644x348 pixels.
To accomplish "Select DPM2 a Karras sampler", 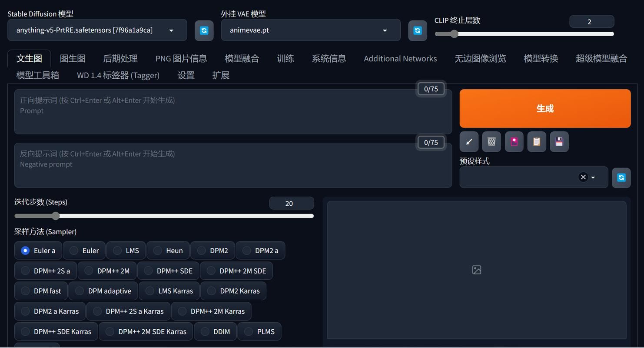I will (50, 311).
